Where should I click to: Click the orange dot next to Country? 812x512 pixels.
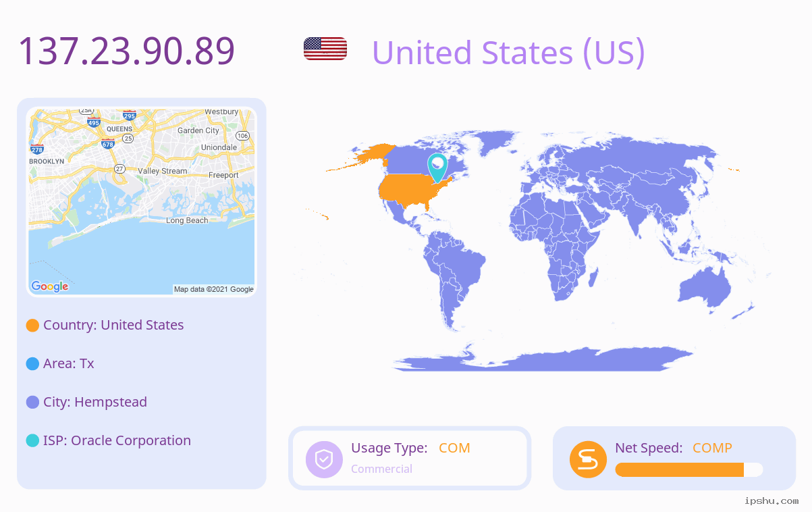32,326
